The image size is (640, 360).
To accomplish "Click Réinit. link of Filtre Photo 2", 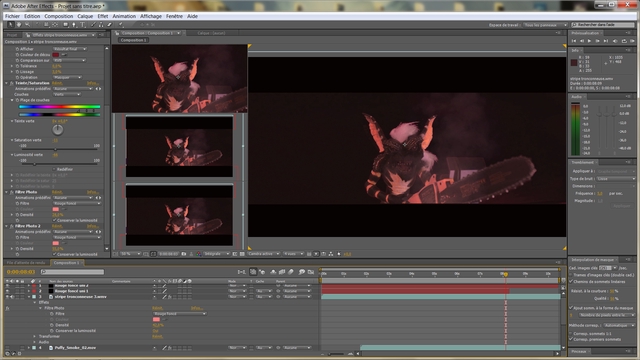I will [x=57, y=226].
